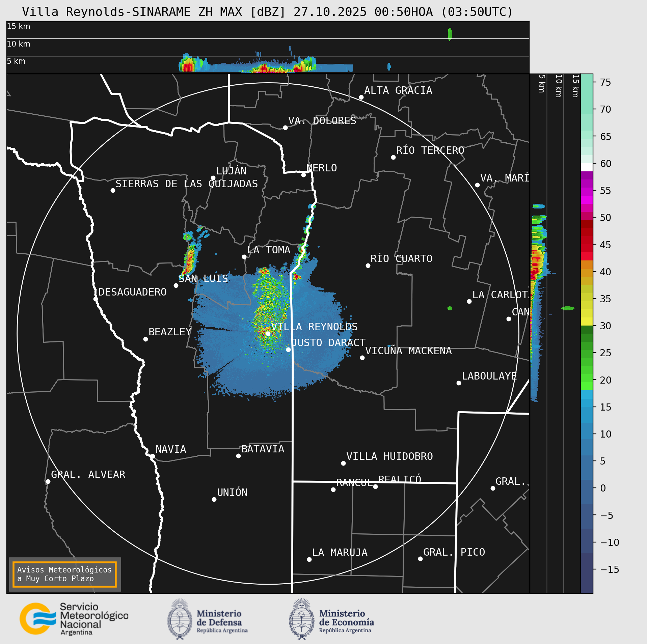This screenshot has height=644, width=647.
Task: Click the LA CARLOTA city label
Action: [501, 295]
